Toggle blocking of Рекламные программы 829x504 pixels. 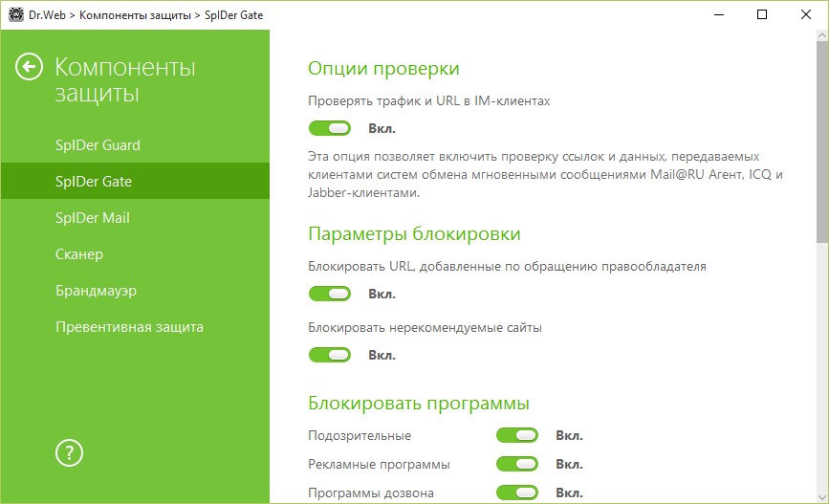[517, 464]
